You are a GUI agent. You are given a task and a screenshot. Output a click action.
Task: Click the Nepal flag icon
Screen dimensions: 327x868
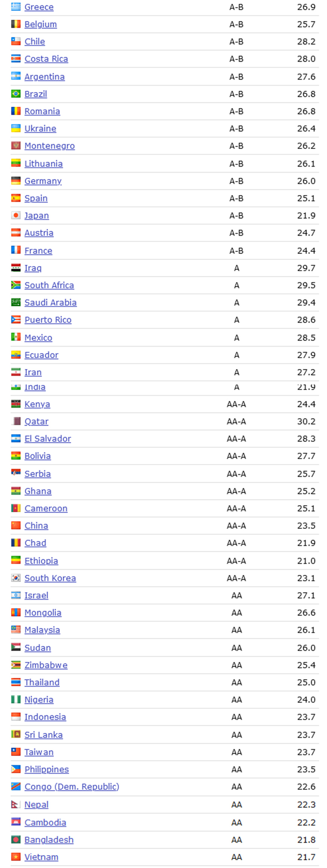coord(16,805)
